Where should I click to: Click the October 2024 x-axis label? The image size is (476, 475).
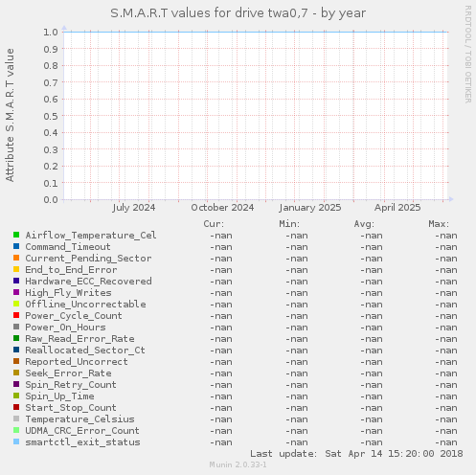(222, 208)
